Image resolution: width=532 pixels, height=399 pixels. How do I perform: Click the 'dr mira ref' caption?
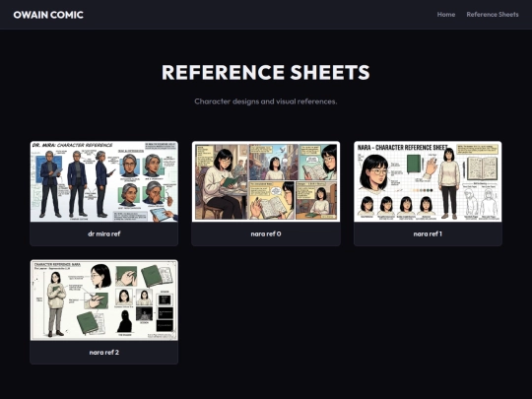click(103, 233)
